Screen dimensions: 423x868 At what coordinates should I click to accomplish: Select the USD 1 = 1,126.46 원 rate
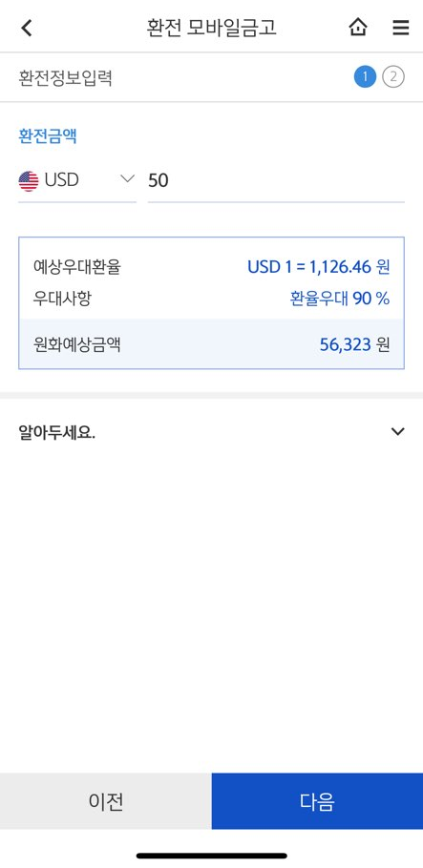[x=318, y=267]
